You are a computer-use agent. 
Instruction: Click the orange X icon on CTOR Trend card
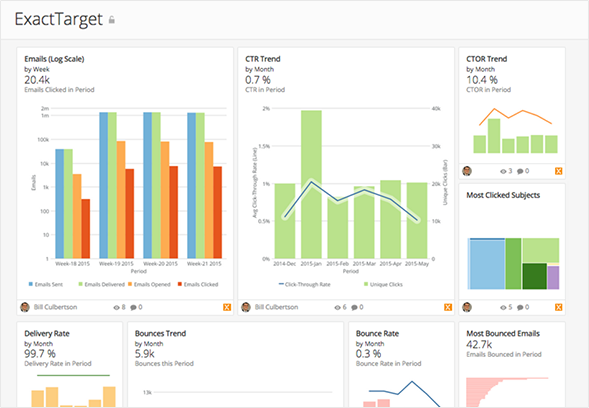click(559, 171)
